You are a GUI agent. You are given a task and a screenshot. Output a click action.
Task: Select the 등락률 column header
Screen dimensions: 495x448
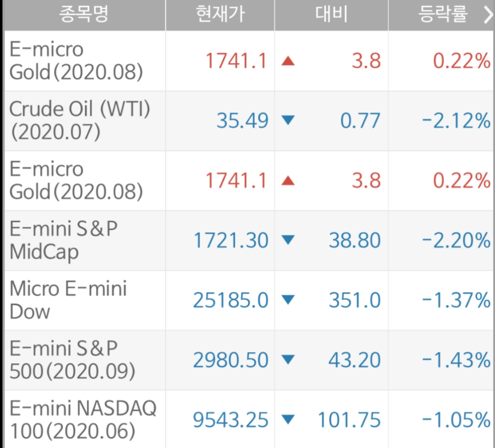[443, 15]
